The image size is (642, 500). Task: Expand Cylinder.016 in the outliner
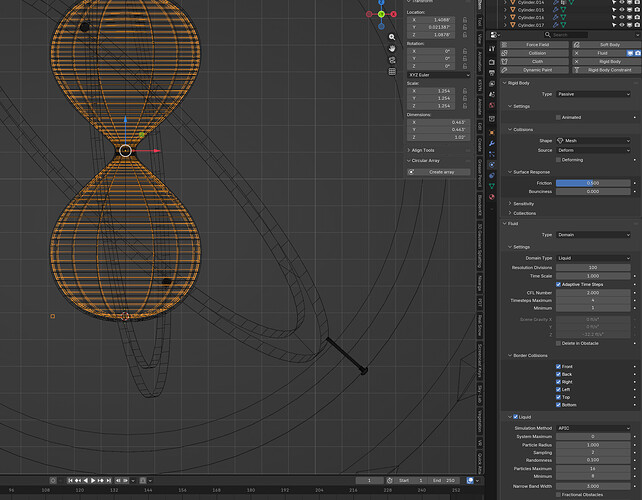[x=505, y=18]
